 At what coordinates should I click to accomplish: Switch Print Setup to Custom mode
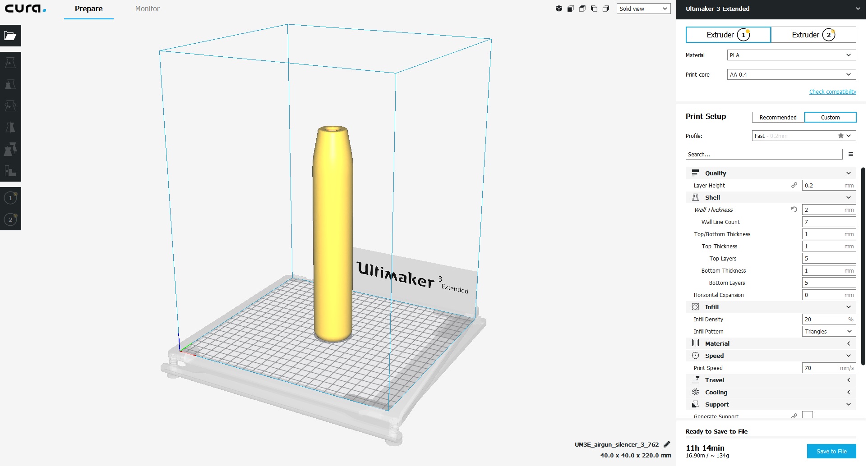point(830,117)
